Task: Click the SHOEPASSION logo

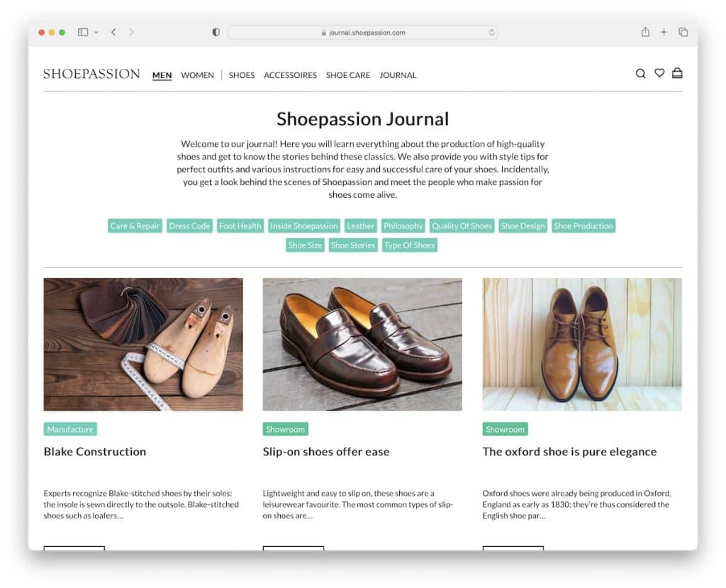Action: [x=91, y=74]
